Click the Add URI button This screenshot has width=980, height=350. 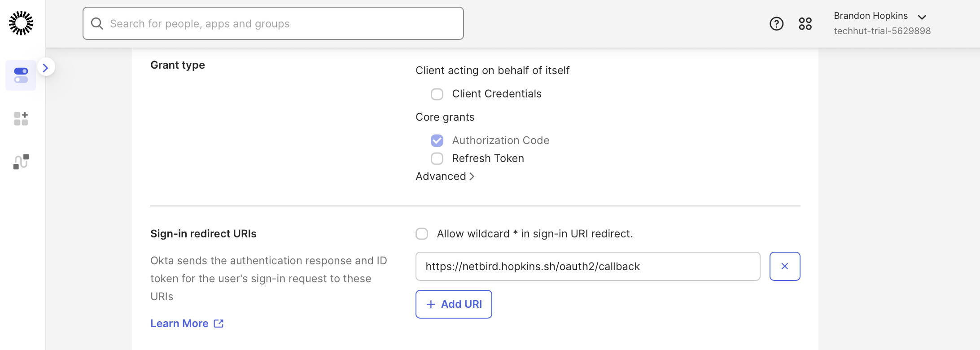pos(454,304)
